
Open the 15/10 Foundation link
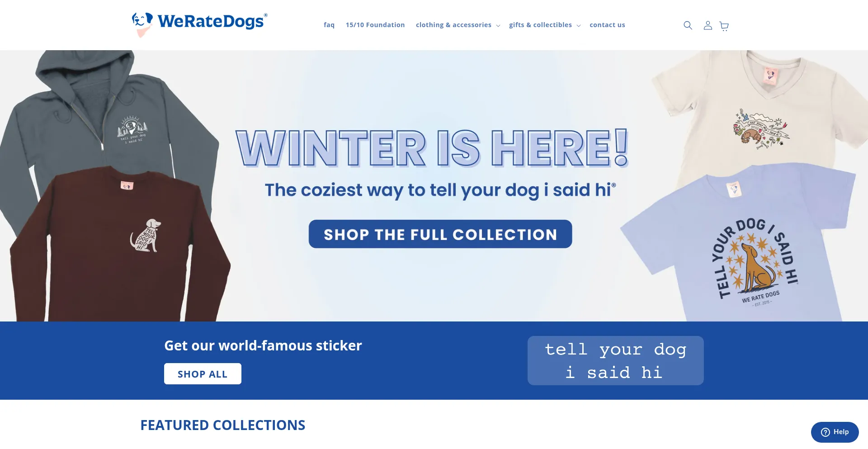pos(375,25)
